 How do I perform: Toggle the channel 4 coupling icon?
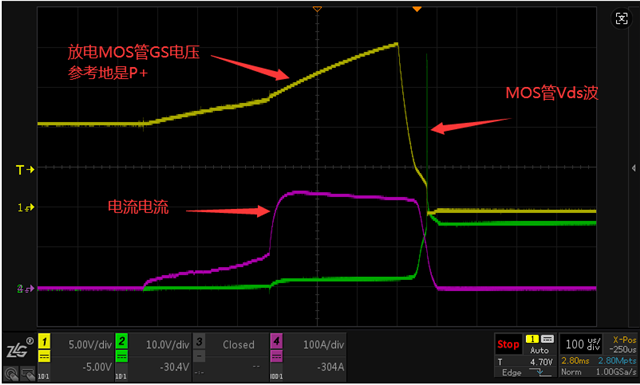coord(276,356)
